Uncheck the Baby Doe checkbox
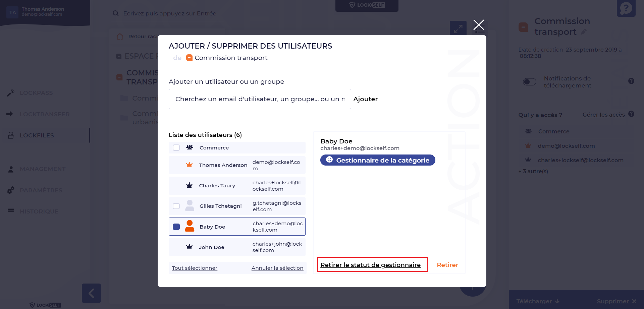 point(176,227)
